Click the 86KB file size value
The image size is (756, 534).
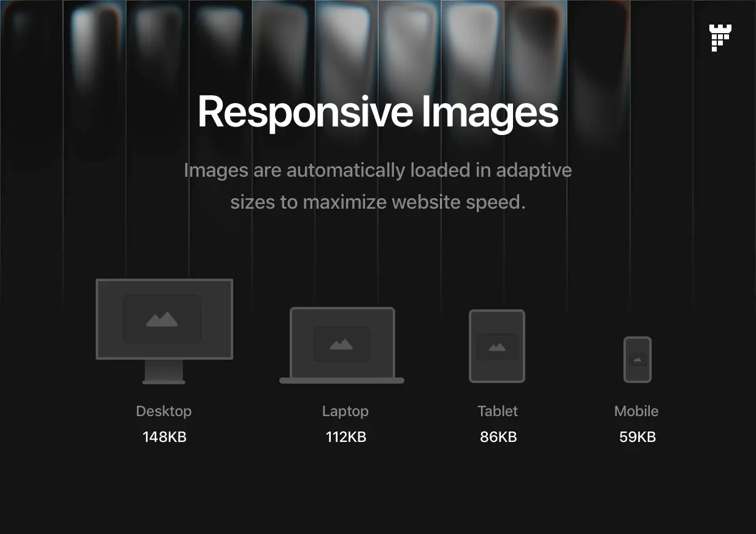click(498, 437)
